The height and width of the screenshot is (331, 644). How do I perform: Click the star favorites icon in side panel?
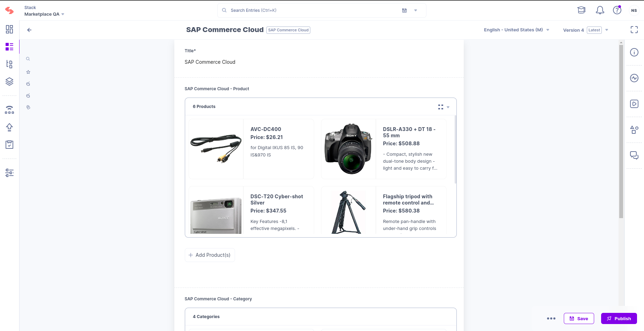tap(28, 72)
